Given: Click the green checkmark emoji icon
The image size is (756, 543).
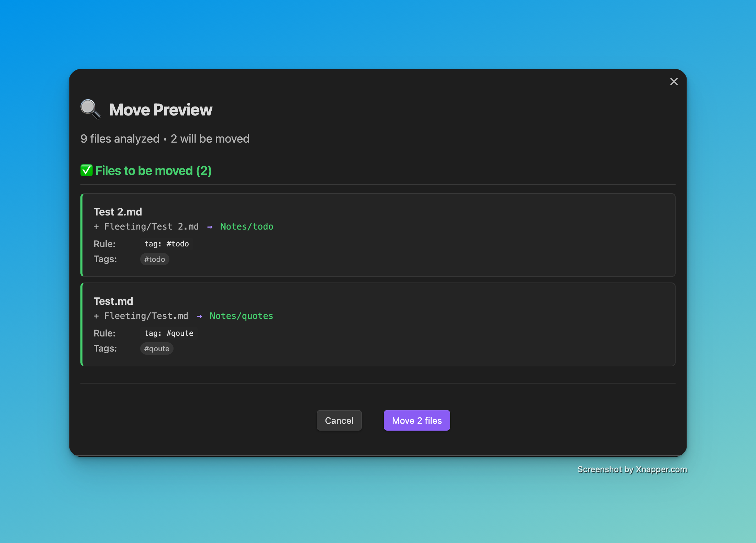Looking at the screenshot, I should pos(87,170).
